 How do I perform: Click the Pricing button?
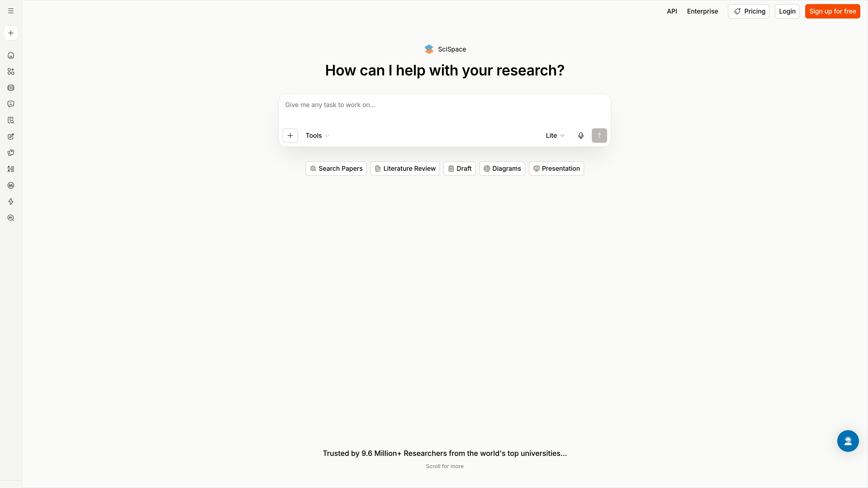[x=748, y=11]
